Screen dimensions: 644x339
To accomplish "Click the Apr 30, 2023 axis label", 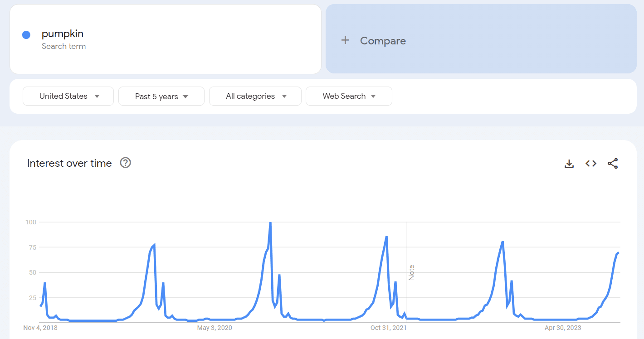I will click(x=563, y=328).
